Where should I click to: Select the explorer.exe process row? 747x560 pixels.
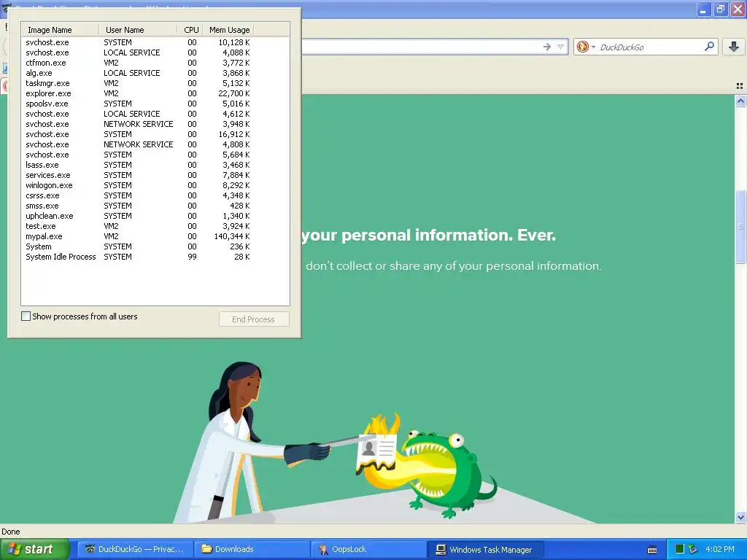click(138, 93)
